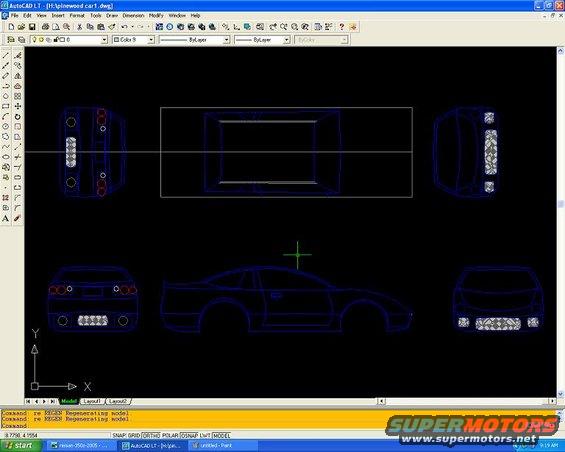The image size is (565, 452).
Task: Click the Undo arrow icon
Action: (x=124, y=27)
